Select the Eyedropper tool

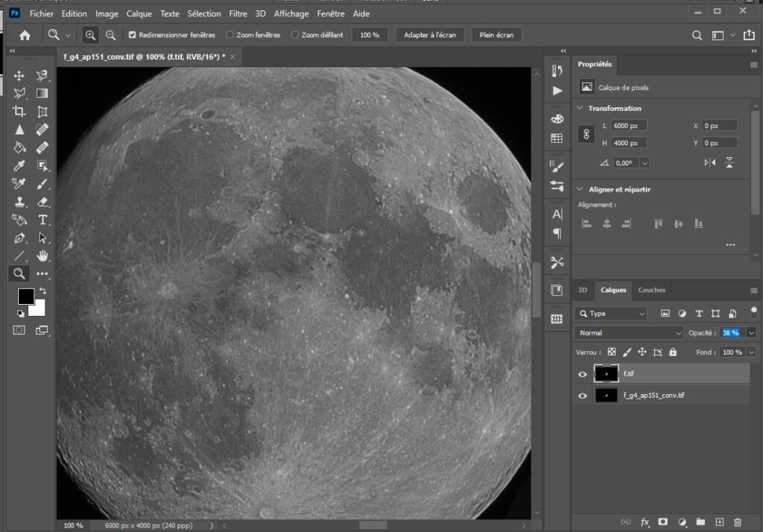pyautogui.click(x=19, y=165)
